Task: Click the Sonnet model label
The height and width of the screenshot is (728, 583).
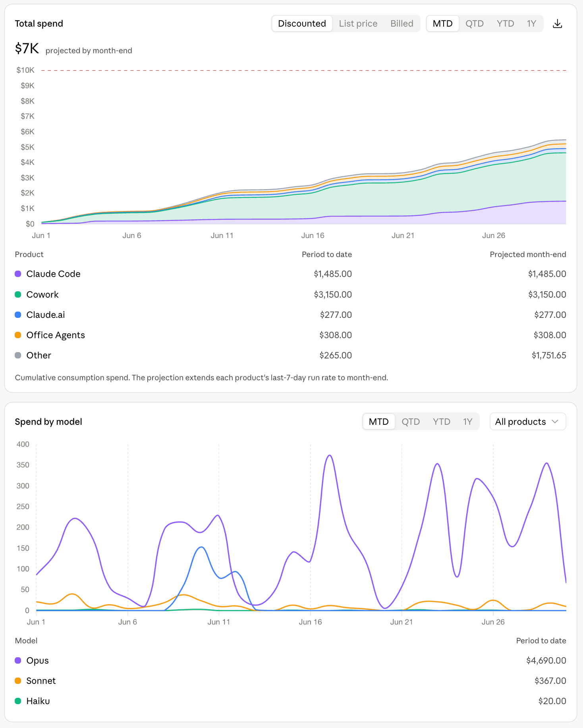Action: click(x=41, y=681)
